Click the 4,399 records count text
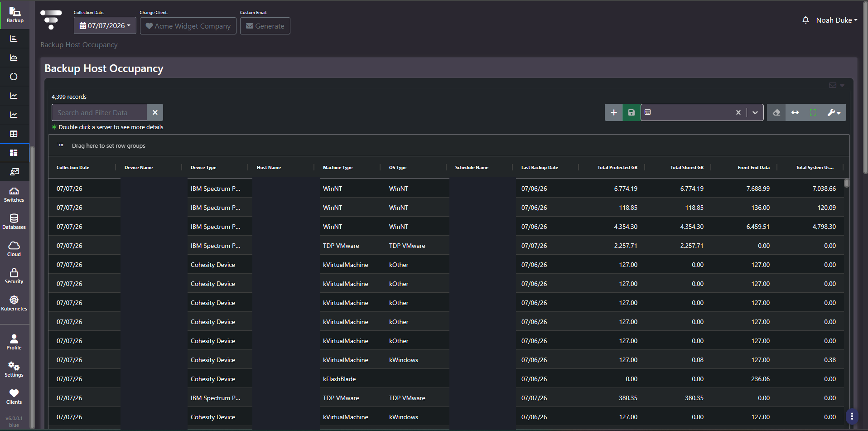The width and height of the screenshot is (868, 431). 69,97
